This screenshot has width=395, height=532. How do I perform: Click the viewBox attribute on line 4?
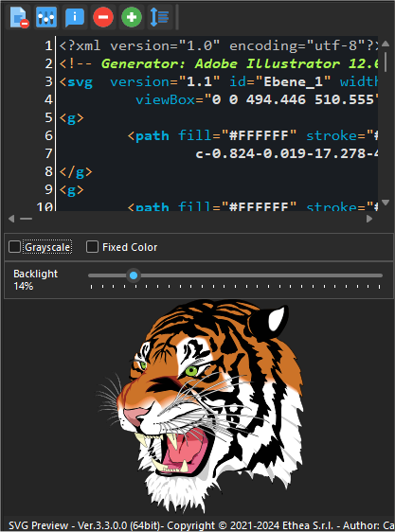pos(257,99)
